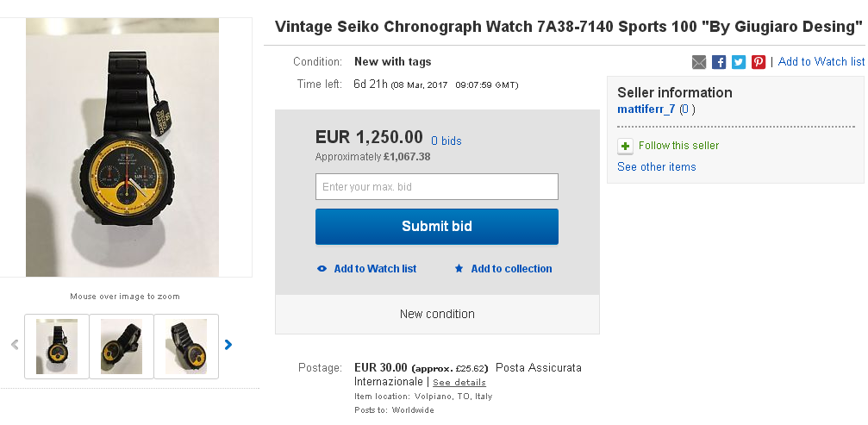Select the third watch thumbnail
This screenshot has height=425, width=868.
click(186, 347)
